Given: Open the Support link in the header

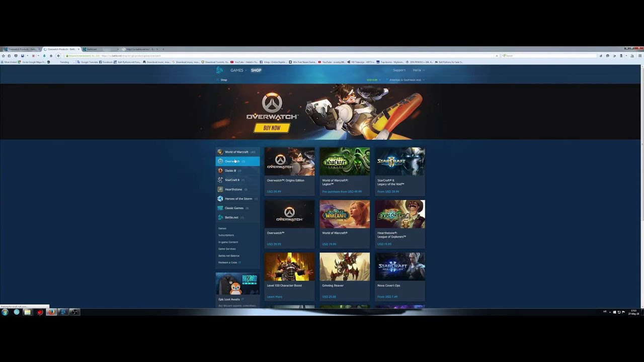Looking at the screenshot, I should (x=399, y=70).
